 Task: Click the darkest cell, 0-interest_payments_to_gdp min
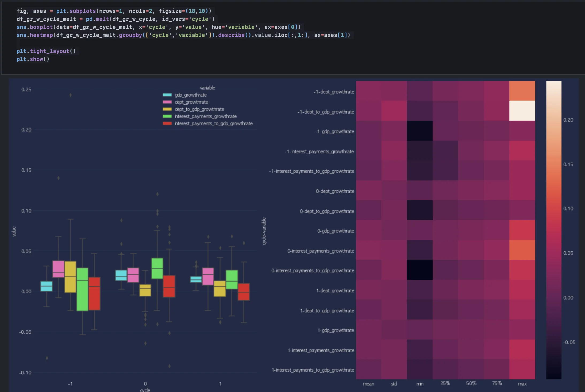tap(419, 270)
